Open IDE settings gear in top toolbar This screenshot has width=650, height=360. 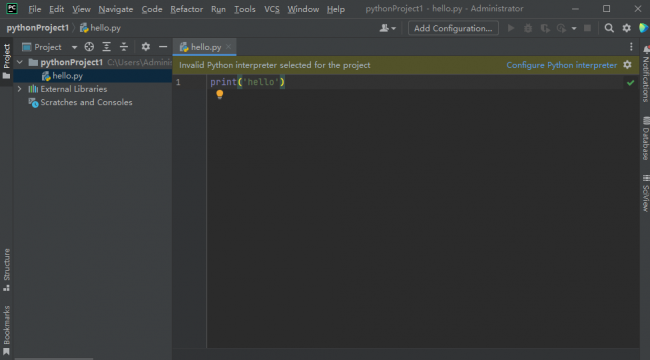pyautogui.click(x=626, y=28)
